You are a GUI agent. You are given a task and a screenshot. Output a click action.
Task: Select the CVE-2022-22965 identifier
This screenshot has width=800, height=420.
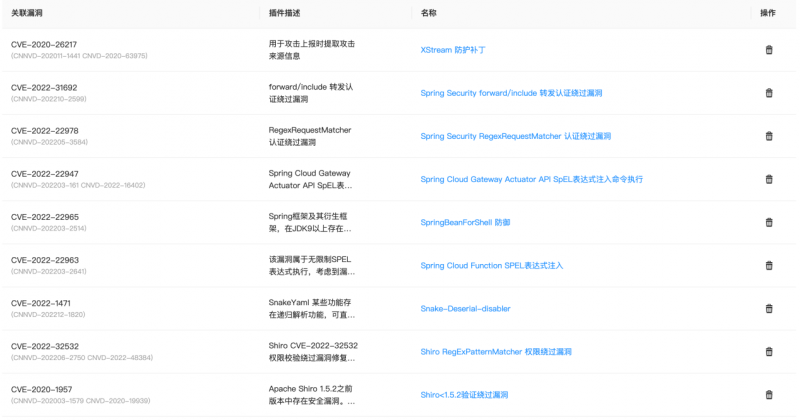point(45,217)
